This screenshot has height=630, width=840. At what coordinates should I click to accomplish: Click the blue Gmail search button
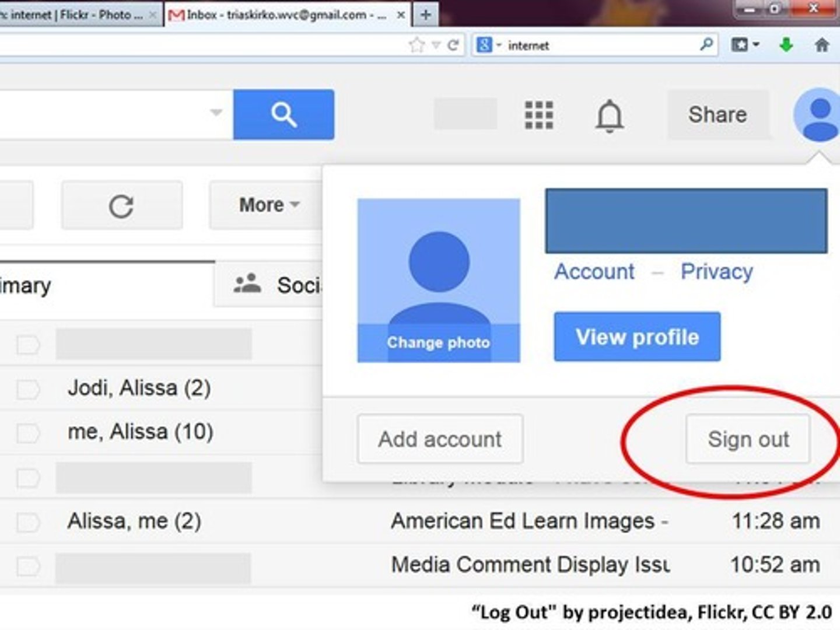click(283, 114)
